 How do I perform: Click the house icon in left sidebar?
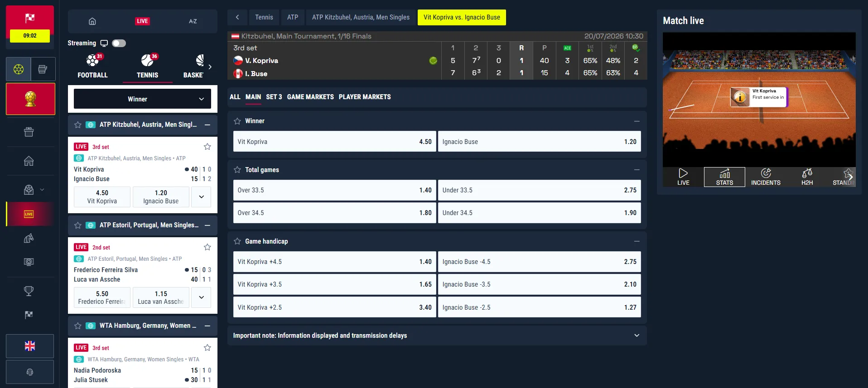pyautogui.click(x=29, y=161)
